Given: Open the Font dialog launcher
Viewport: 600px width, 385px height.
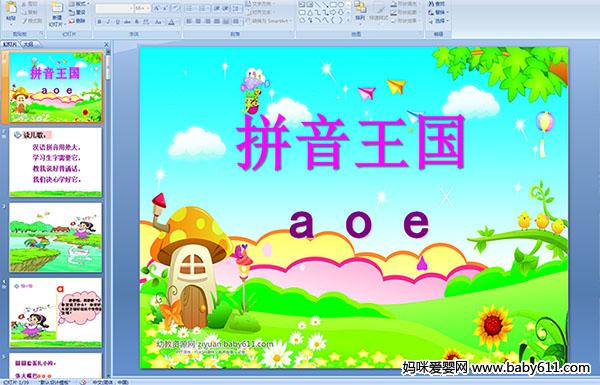Looking at the screenshot, I should point(178,34).
